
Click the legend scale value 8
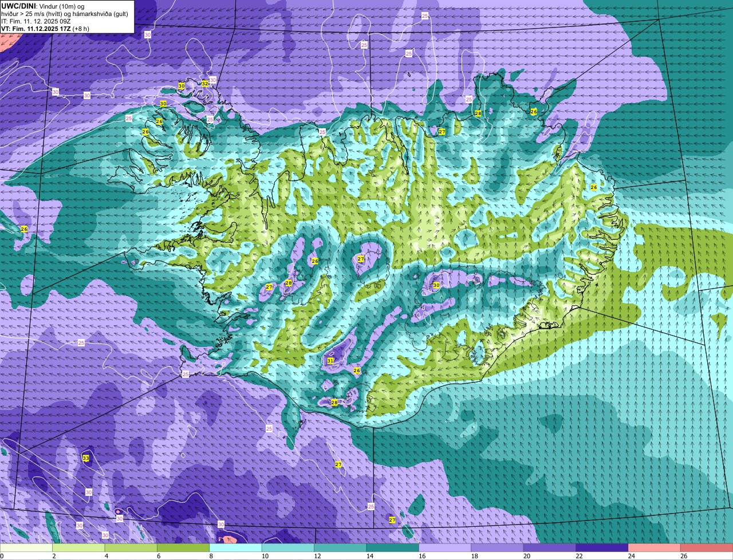point(211,556)
